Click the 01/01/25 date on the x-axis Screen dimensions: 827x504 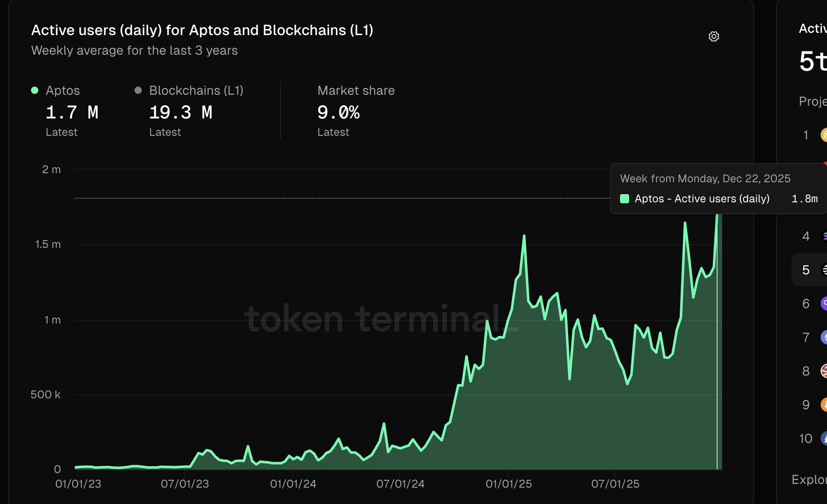click(x=508, y=484)
